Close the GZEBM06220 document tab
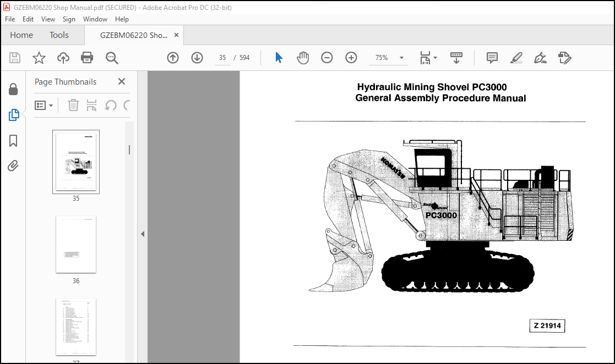Viewport: 615px width, 364px height. 177,35
